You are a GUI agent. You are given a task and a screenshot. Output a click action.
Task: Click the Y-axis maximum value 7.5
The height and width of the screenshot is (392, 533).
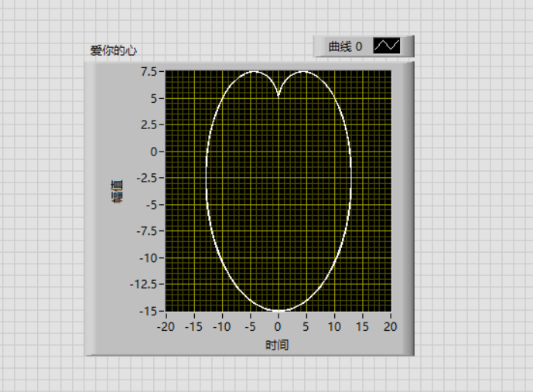(149, 72)
